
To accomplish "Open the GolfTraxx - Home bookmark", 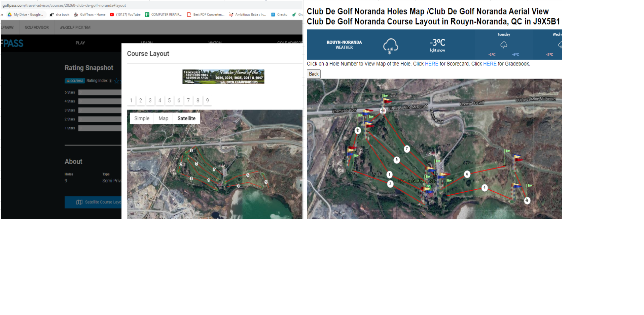I will pos(90,14).
